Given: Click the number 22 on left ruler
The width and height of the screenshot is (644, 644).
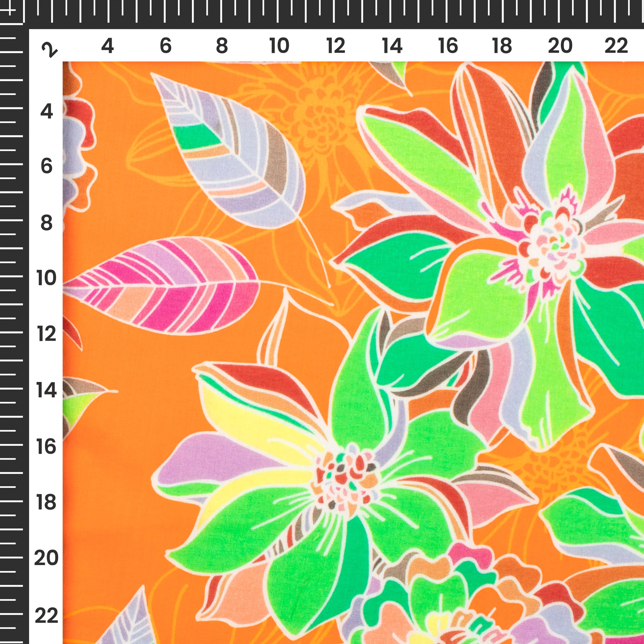Looking at the screenshot, I should 47,615.
